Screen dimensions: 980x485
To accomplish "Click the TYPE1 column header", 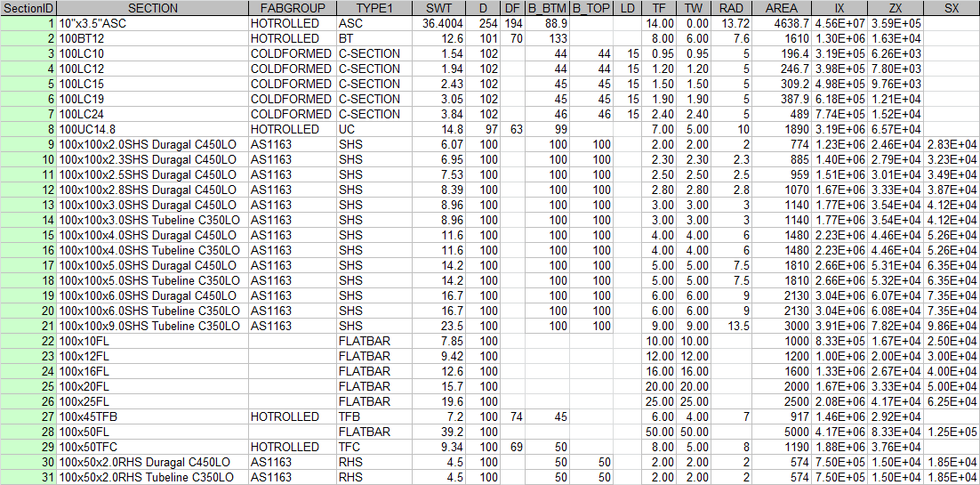I will click(374, 8).
